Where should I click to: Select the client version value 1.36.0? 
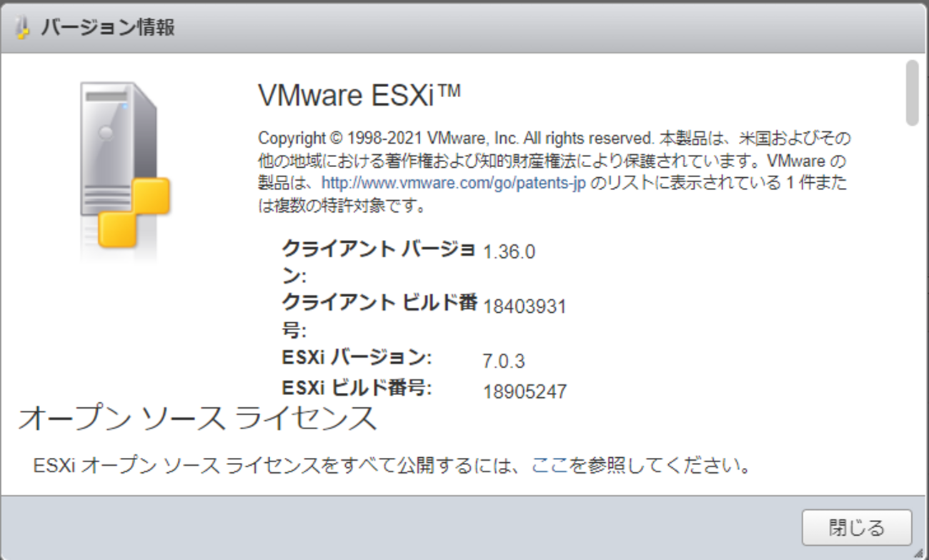pos(510,252)
